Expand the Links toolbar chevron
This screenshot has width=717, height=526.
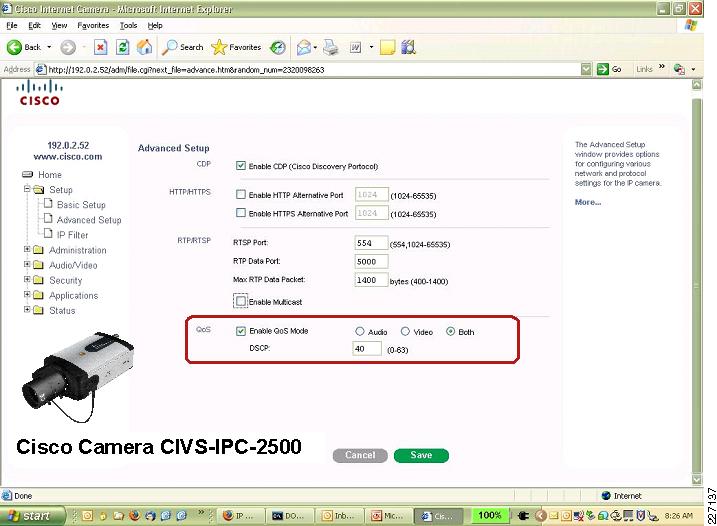(x=662, y=68)
